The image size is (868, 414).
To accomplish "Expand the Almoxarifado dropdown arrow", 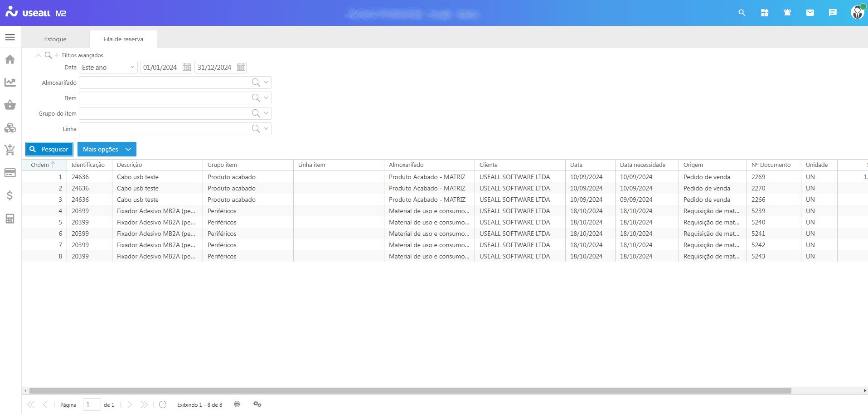I will (266, 83).
